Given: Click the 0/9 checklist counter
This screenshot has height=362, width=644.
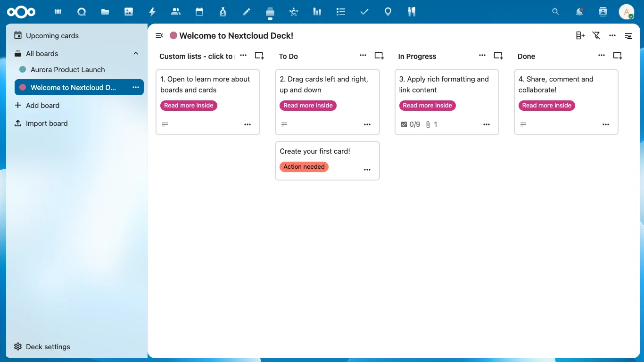Looking at the screenshot, I should [410, 124].
